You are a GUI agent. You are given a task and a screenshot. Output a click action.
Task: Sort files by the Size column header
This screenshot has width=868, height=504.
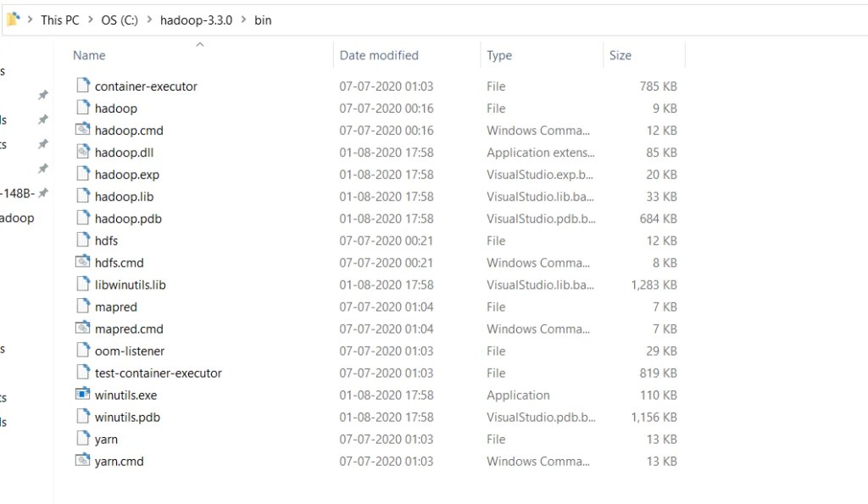620,55
